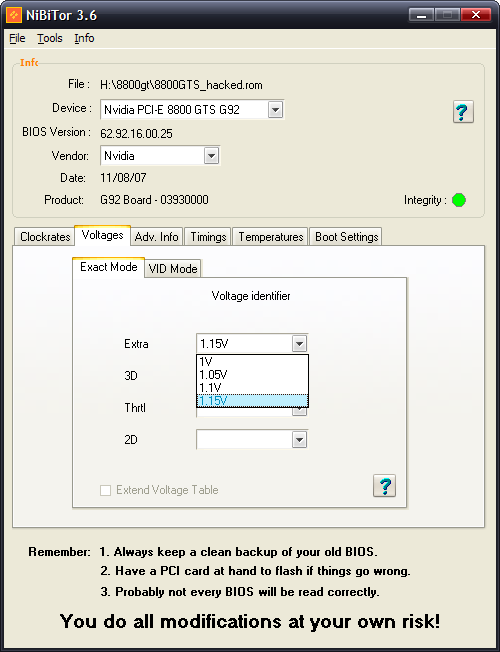Select the Voltages tab
Viewport: 500px width, 652px height.
pos(102,235)
